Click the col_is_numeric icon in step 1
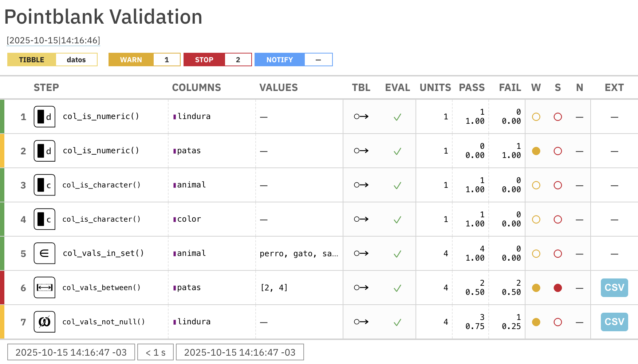This screenshot has width=638, height=364. pyautogui.click(x=44, y=116)
